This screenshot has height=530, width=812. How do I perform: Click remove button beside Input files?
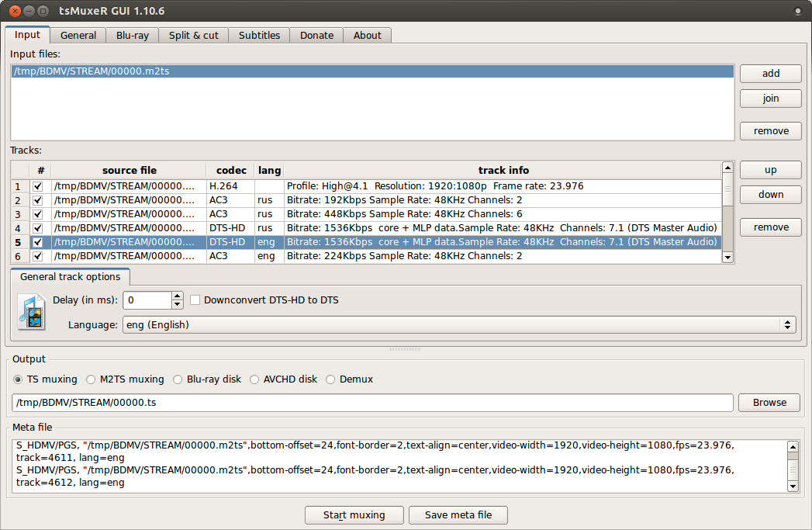[x=771, y=131]
